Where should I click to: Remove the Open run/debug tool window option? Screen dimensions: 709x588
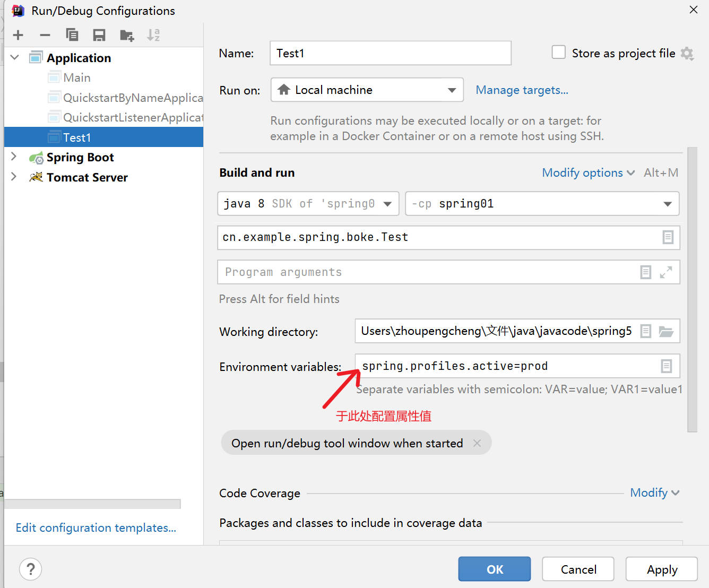pos(477,443)
